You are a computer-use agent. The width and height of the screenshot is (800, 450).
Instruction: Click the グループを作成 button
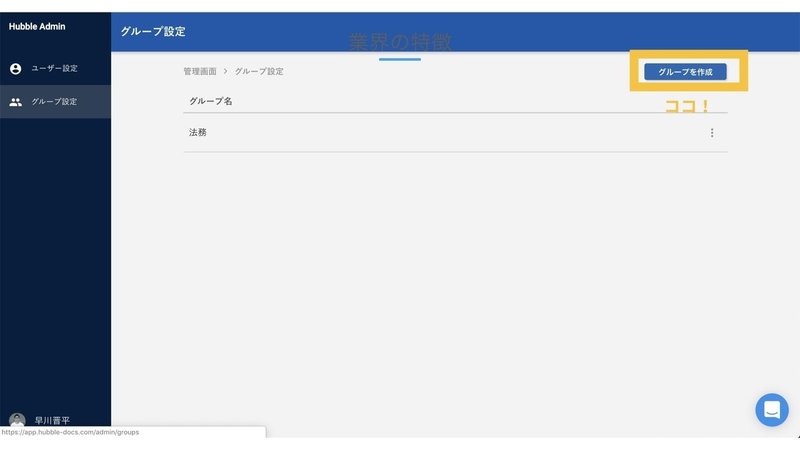point(685,72)
